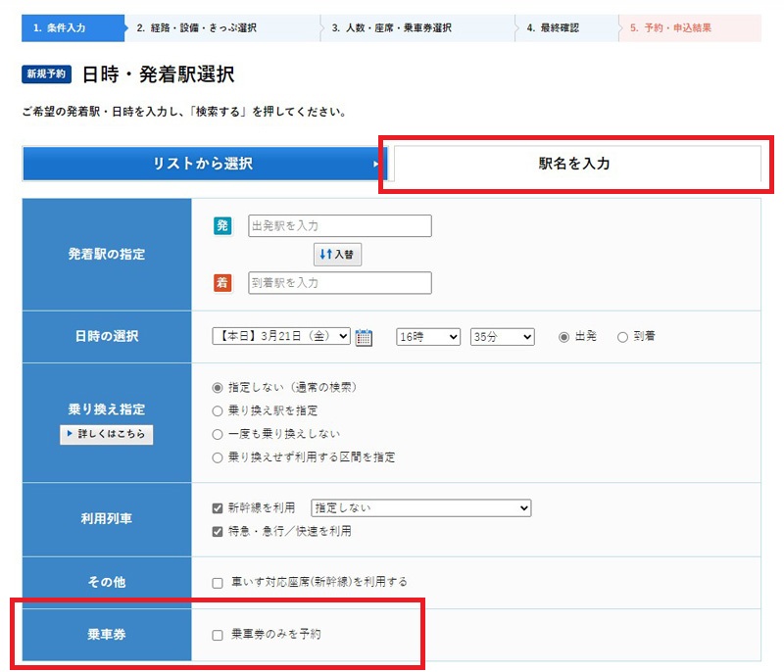The image size is (784, 672).
Task: Open the 詳しくはこちら details link
Action: coord(107,434)
